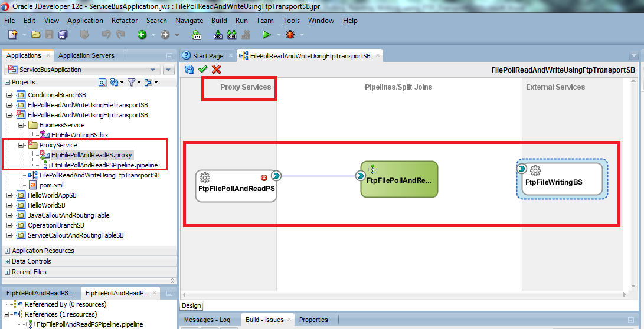Expand the JavaCalloutAndRoutingTable project
Image resolution: width=644 pixels, height=329 pixels.
tap(9, 215)
